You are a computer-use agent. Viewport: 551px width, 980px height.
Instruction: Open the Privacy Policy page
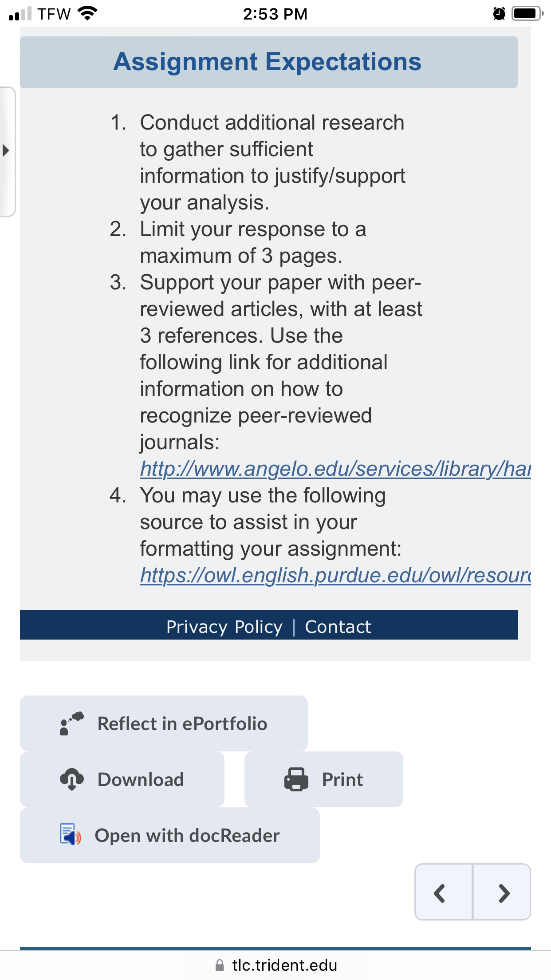(x=224, y=627)
